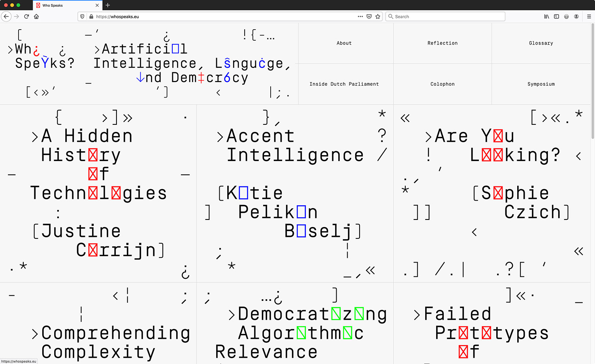Select the Symposium navigation link

point(541,84)
